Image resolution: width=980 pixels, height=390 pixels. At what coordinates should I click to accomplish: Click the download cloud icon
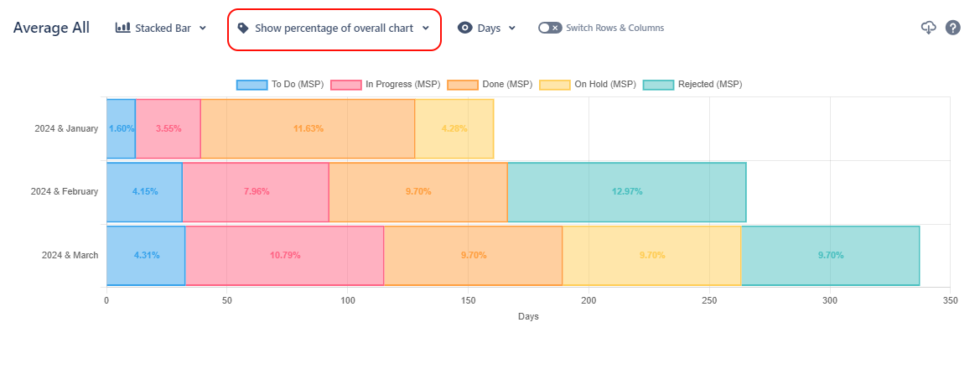pos(928,28)
